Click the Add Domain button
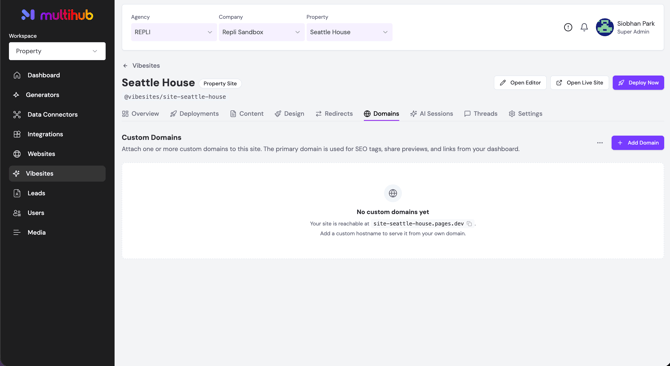The height and width of the screenshot is (366, 670). pyautogui.click(x=638, y=143)
